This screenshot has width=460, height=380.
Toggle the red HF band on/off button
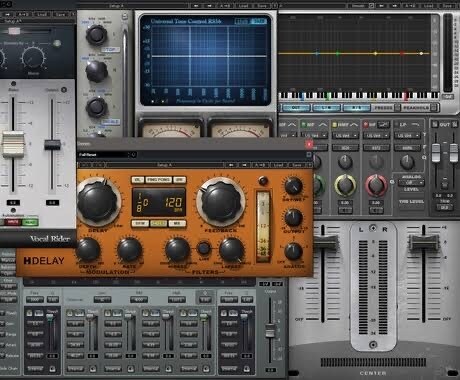click(366, 125)
